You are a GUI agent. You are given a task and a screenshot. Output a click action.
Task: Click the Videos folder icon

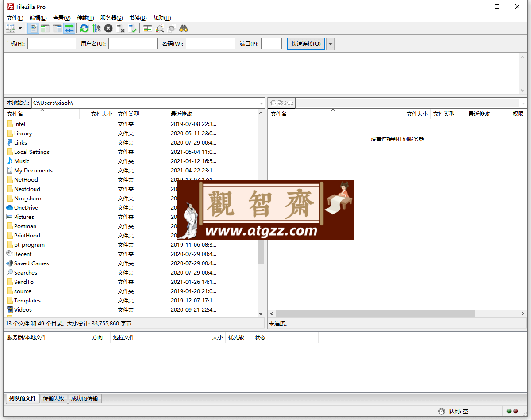10,309
